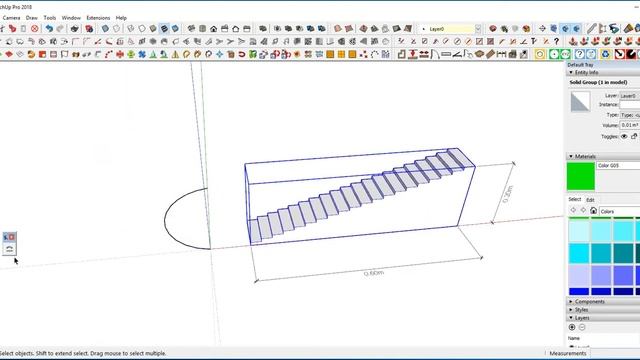This screenshot has width=640, height=360.
Task: Open the Layer0 toolbar dropdown
Action: [478, 29]
